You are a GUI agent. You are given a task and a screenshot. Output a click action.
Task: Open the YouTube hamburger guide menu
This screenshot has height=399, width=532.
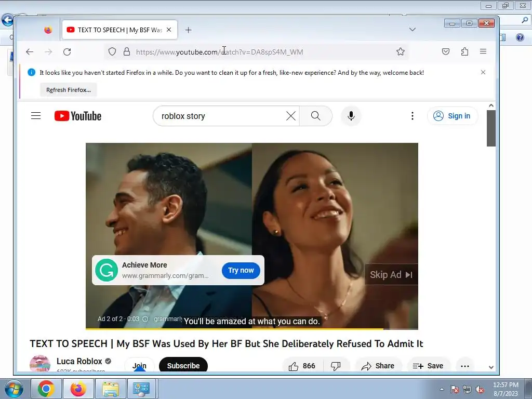(x=36, y=116)
